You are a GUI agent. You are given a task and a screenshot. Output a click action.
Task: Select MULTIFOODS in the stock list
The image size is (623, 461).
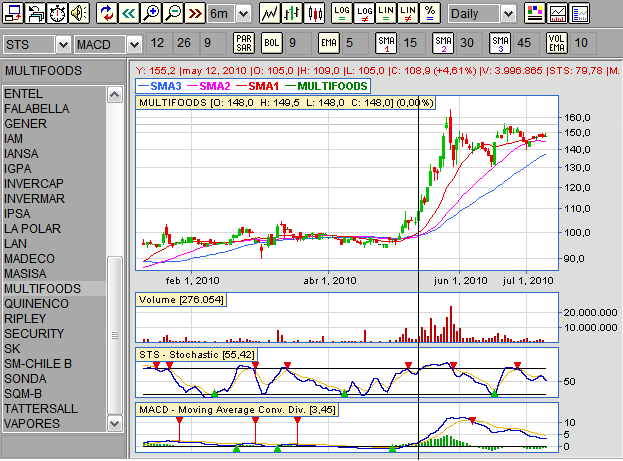point(54,289)
